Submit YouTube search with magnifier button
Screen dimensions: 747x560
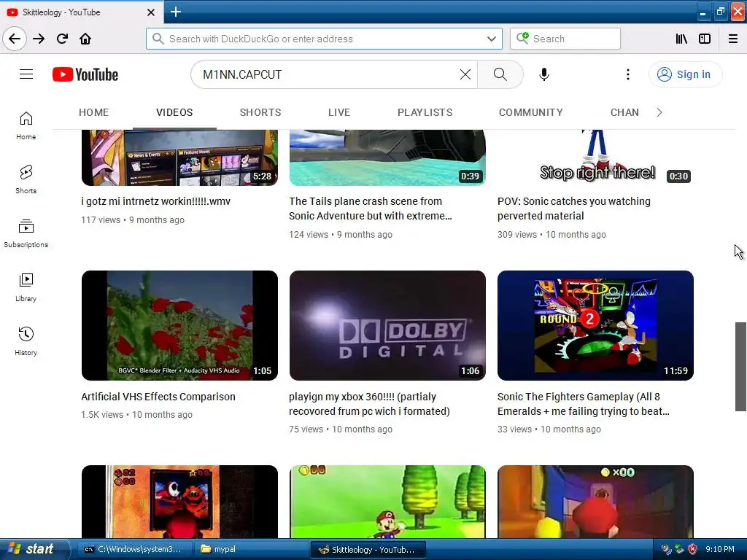point(500,74)
